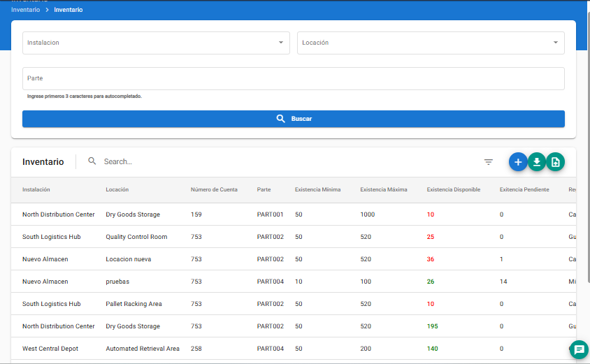The width and height of the screenshot is (590, 364).
Task: Expand the Locación dropdown
Action: point(431,43)
